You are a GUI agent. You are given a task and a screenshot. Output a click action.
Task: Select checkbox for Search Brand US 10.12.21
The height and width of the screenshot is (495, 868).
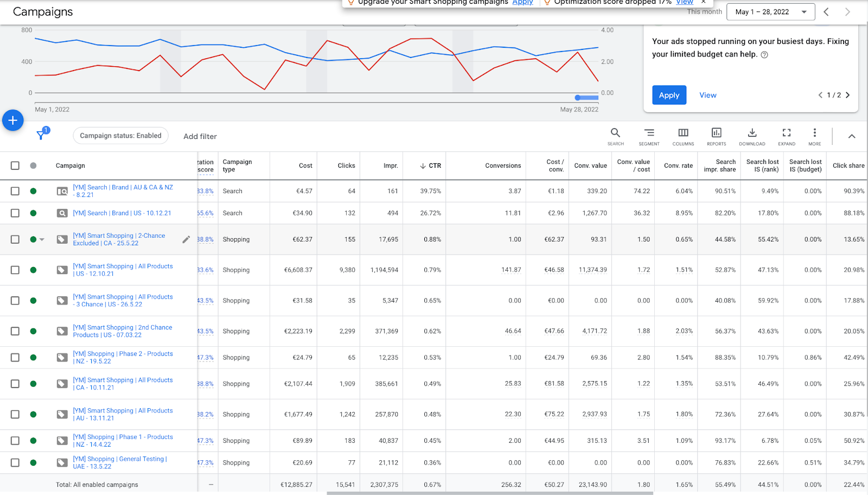(15, 213)
